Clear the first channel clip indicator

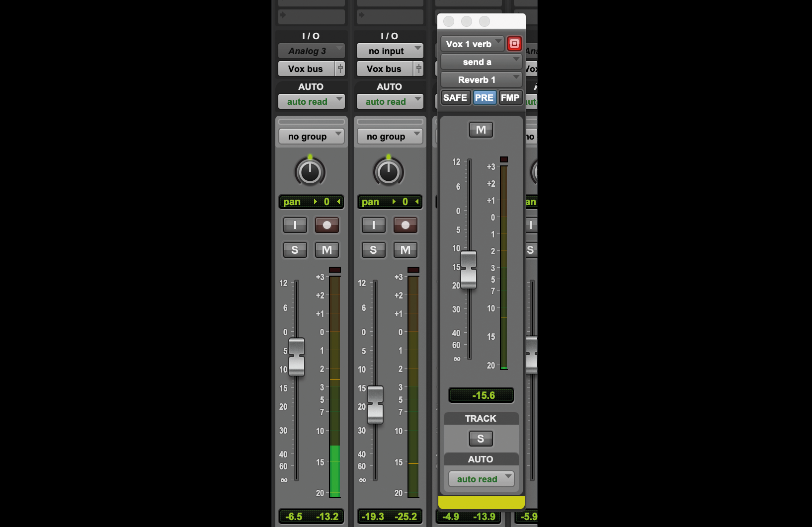coord(335,270)
